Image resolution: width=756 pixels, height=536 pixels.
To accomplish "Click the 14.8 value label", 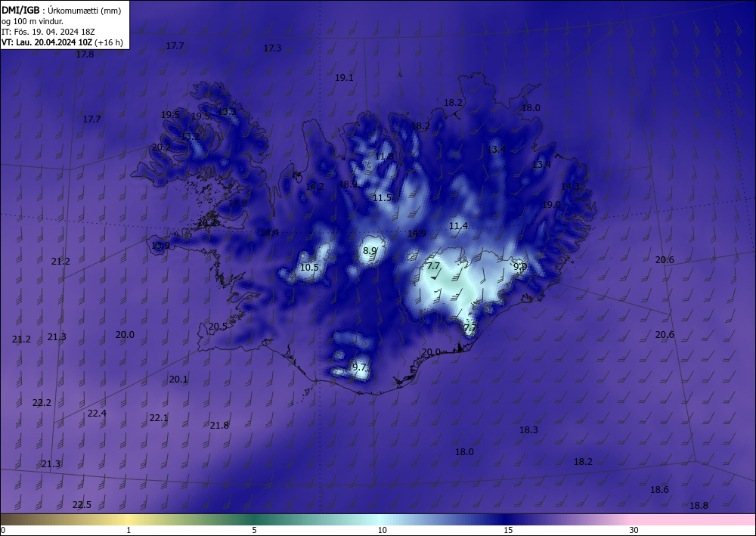I will (237, 203).
